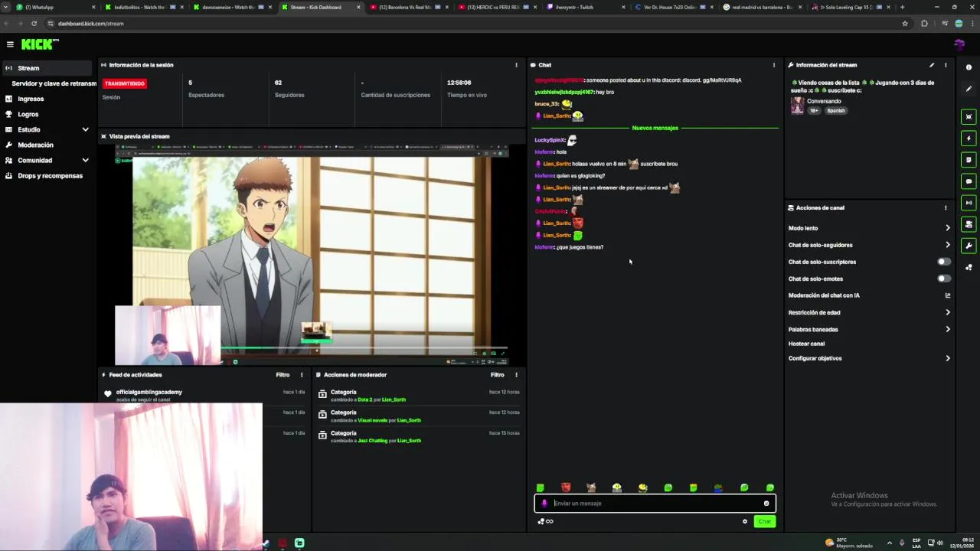Open Feed de actividades options menu
This screenshot has width=980, height=551.
click(302, 375)
